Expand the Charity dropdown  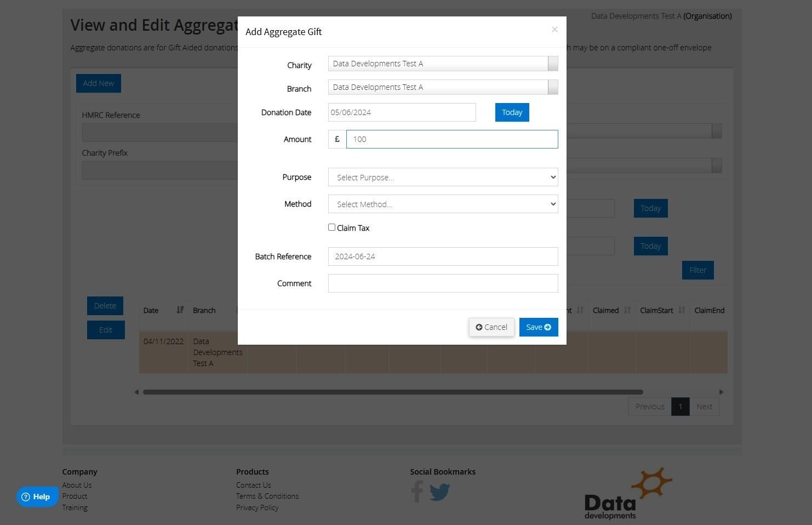coord(553,64)
